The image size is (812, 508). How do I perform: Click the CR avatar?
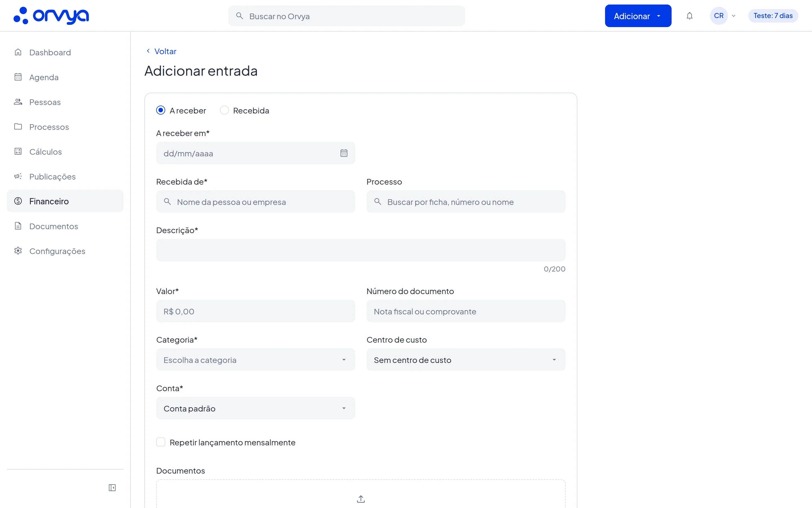pos(719,16)
